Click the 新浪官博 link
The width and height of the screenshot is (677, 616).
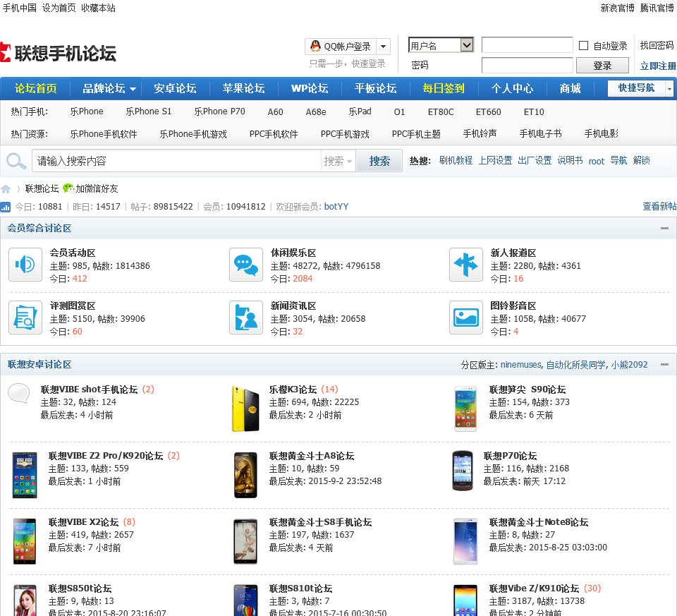(x=618, y=8)
